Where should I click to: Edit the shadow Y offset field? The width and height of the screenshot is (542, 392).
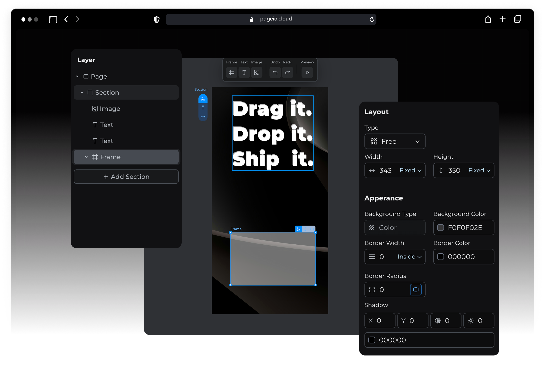(413, 321)
